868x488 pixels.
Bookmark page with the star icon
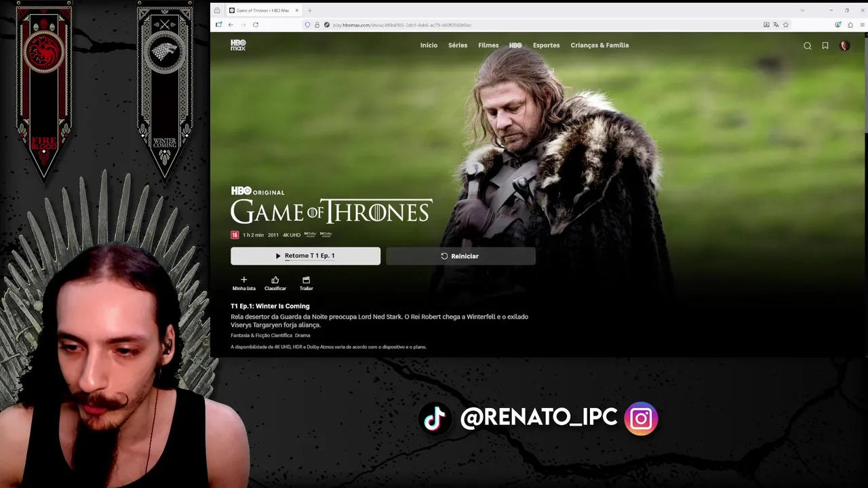(x=786, y=24)
